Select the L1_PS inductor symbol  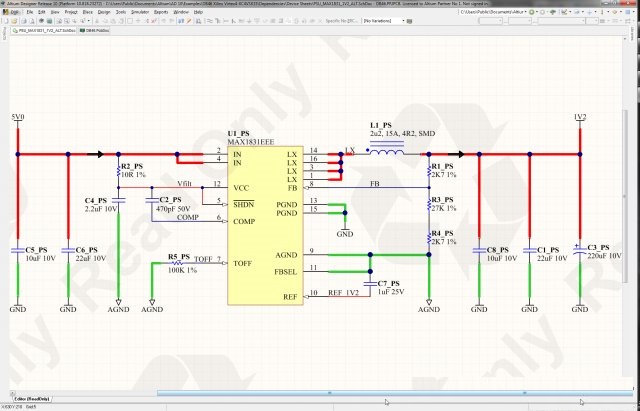tap(387, 150)
